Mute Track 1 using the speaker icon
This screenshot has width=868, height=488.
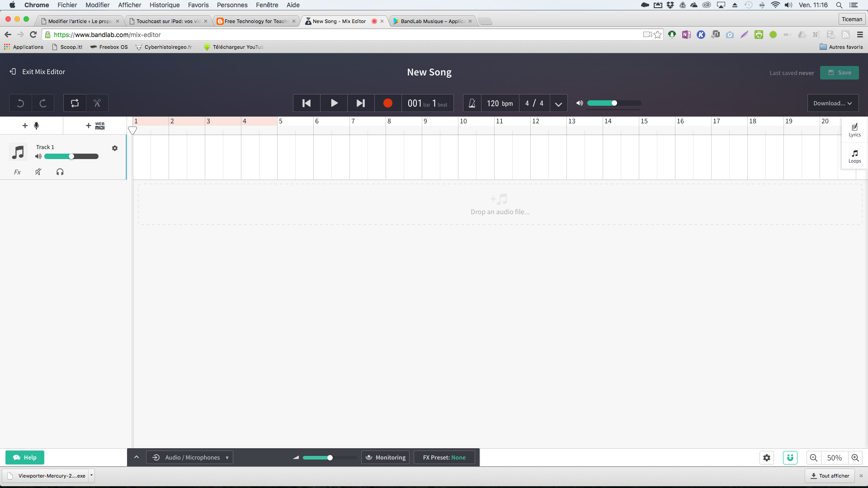coord(39,156)
